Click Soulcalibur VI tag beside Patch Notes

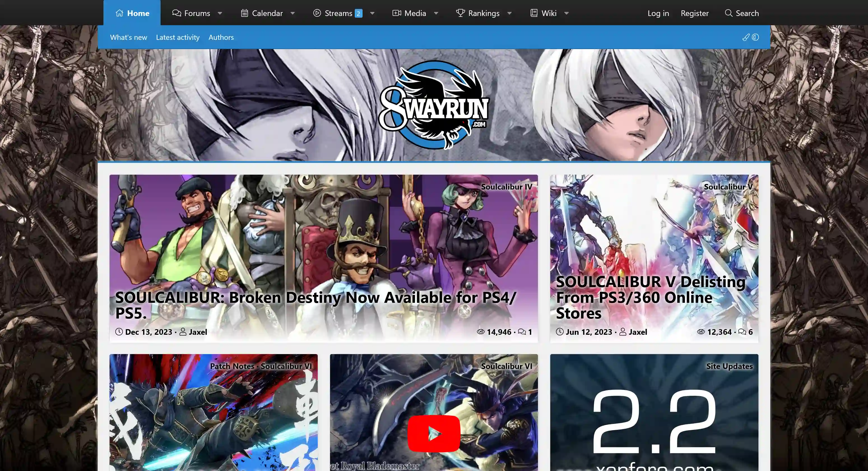click(286, 366)
